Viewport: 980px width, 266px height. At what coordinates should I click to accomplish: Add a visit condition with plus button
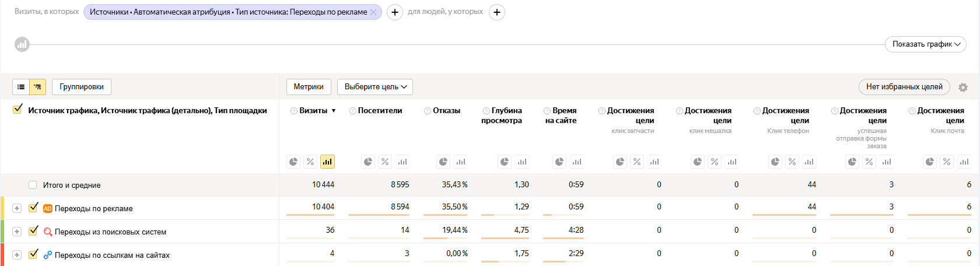pos(395,12)
